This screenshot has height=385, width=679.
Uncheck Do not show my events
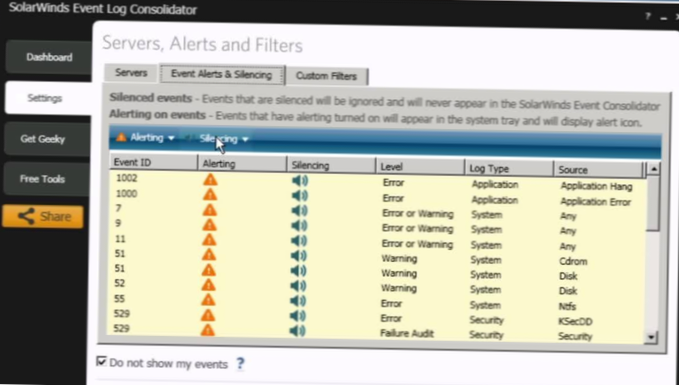coord(101,361)
